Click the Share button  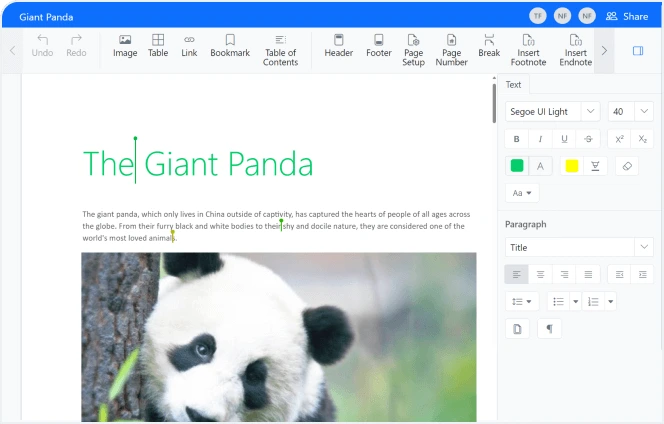point(627,16)
